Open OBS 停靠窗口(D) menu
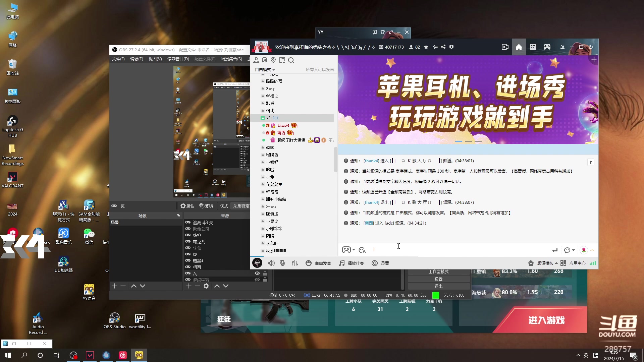The height and width of the screenshot is (362, 644). 178,59
